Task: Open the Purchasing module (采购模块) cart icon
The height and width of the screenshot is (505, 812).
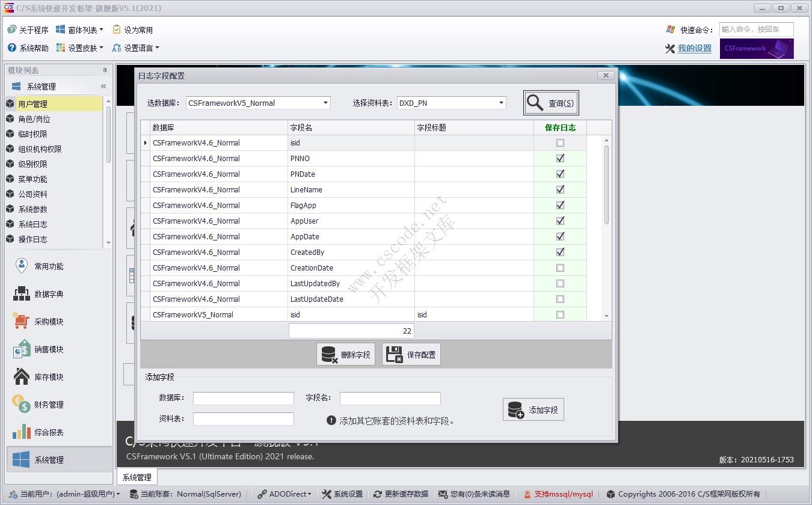Action: tap(22, 322)
